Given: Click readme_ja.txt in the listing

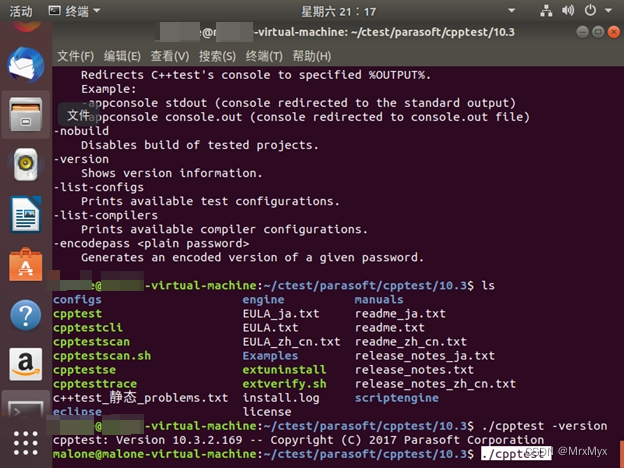Looking at the screenshot, I should click(x=400, y=314).
